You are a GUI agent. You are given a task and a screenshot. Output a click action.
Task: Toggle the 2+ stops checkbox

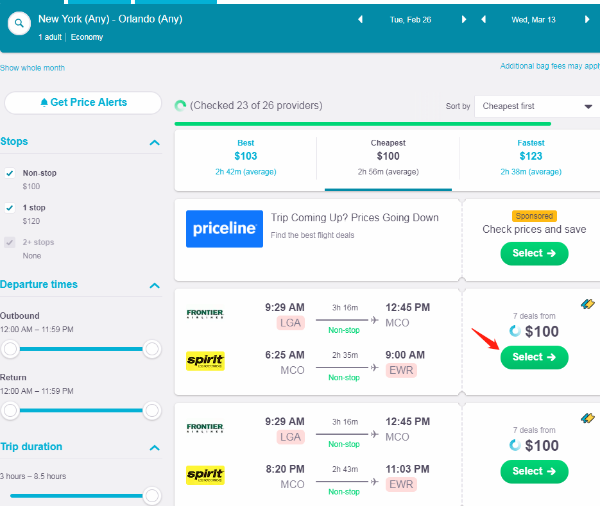click(10, 242)
